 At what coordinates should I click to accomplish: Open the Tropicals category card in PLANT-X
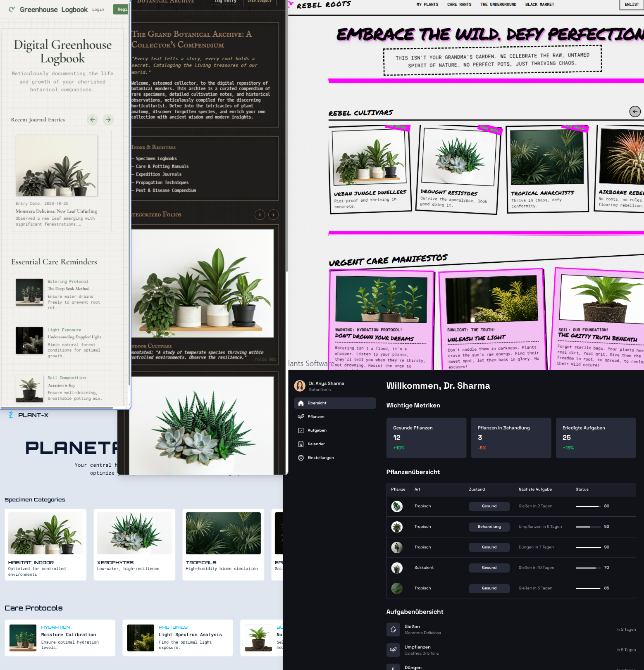coord(223,545)
